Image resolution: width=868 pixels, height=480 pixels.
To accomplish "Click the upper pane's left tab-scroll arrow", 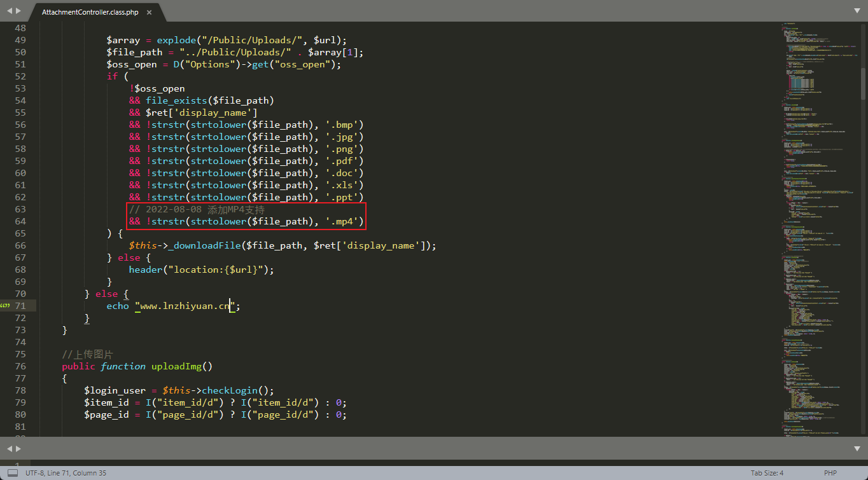I will click(x=10, y=11).
